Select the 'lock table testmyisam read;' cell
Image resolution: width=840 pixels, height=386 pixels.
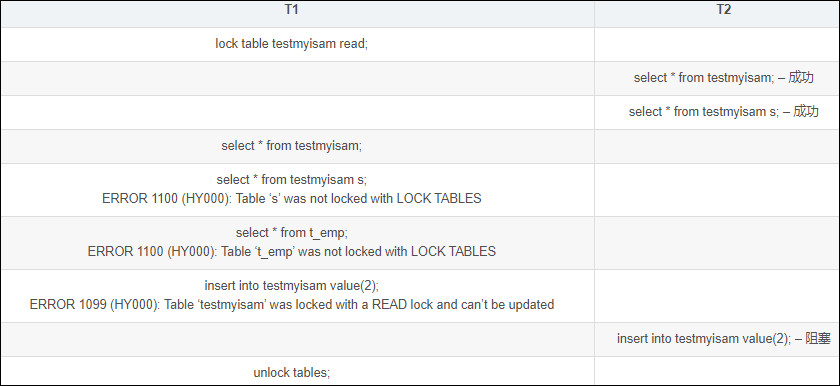pyautogui.click(x=297, y=44)
